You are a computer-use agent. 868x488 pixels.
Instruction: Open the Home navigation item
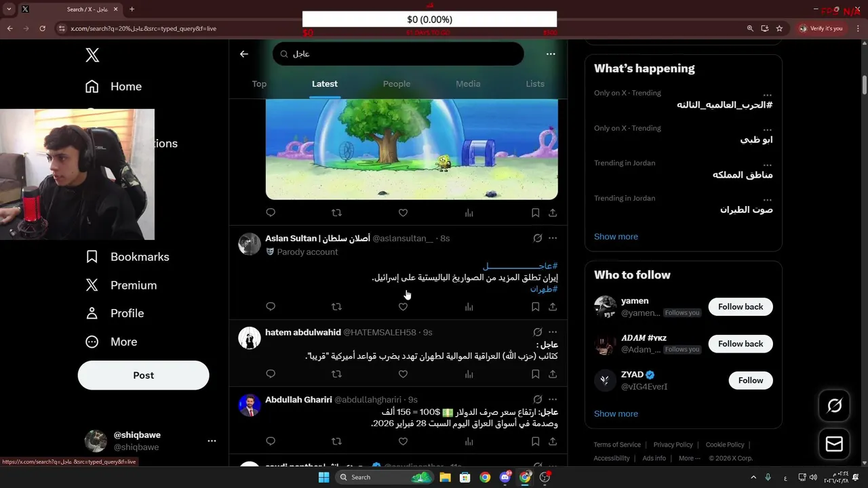113,87
